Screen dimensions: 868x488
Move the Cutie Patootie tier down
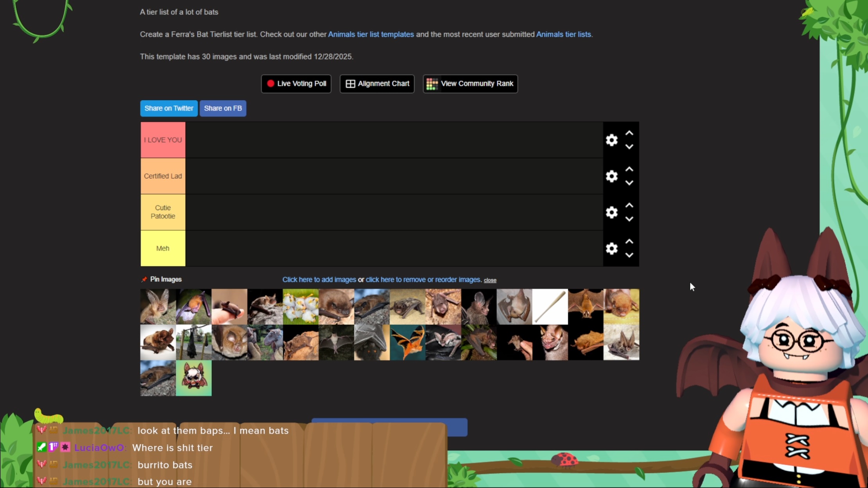(629, 220)
